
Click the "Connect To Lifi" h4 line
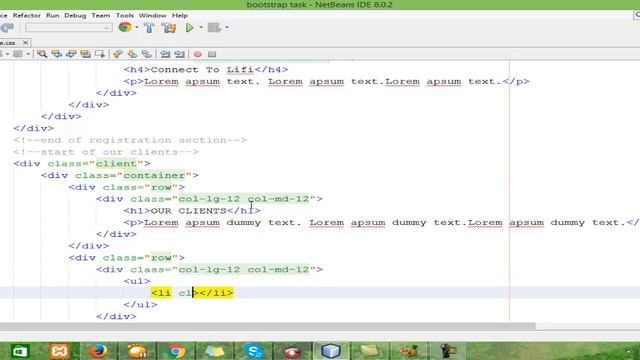[x=206, y=69]
